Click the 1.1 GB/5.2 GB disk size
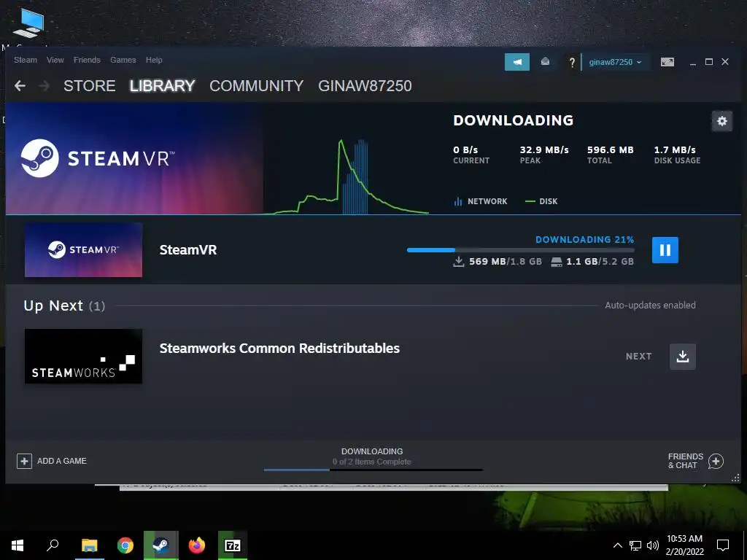 point(592,262)
